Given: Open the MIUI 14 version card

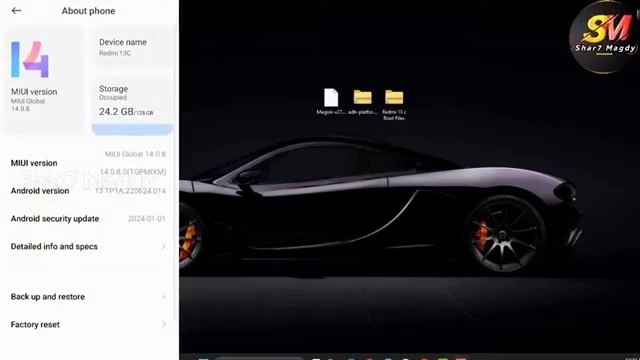Looking at the screenshot, I should point(43,79).
